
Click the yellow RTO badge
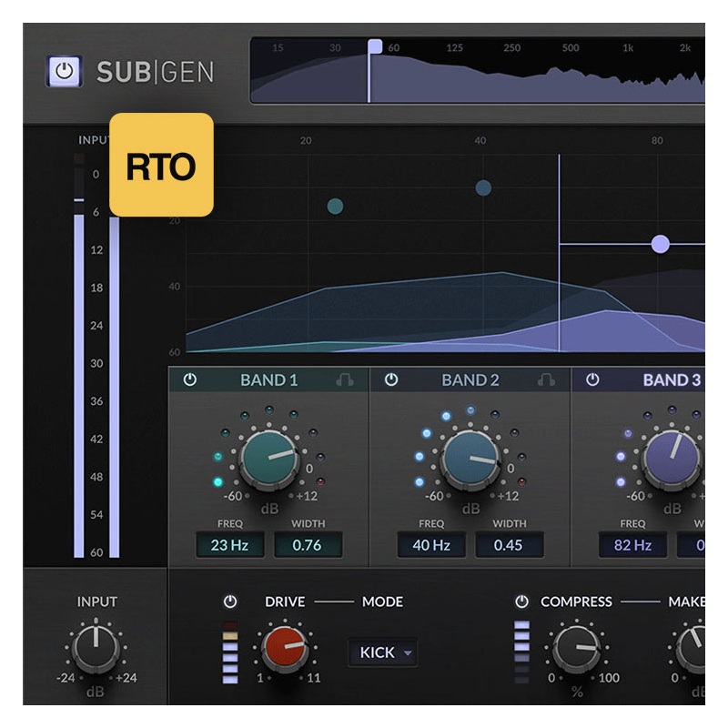pos(161,165)
